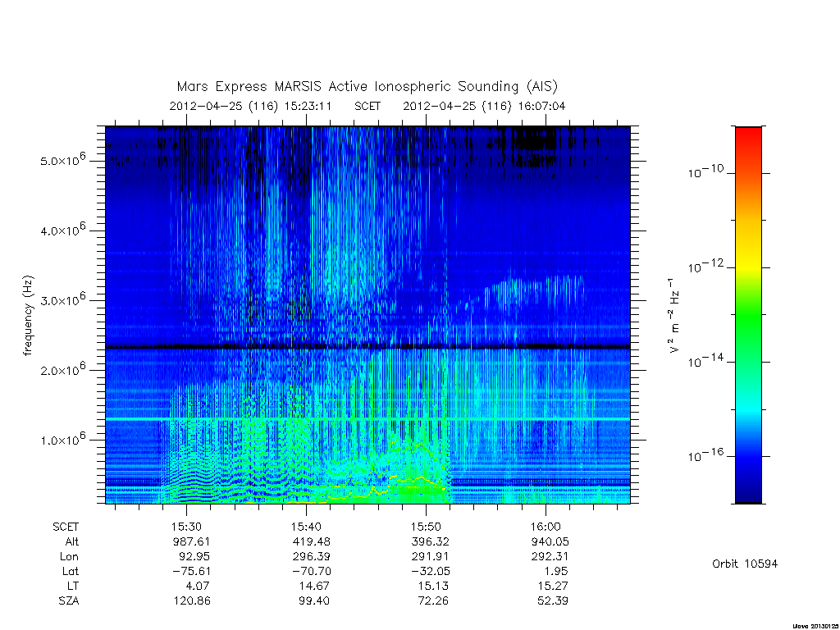Click latitude value 1.95

(x=557, y=572)
